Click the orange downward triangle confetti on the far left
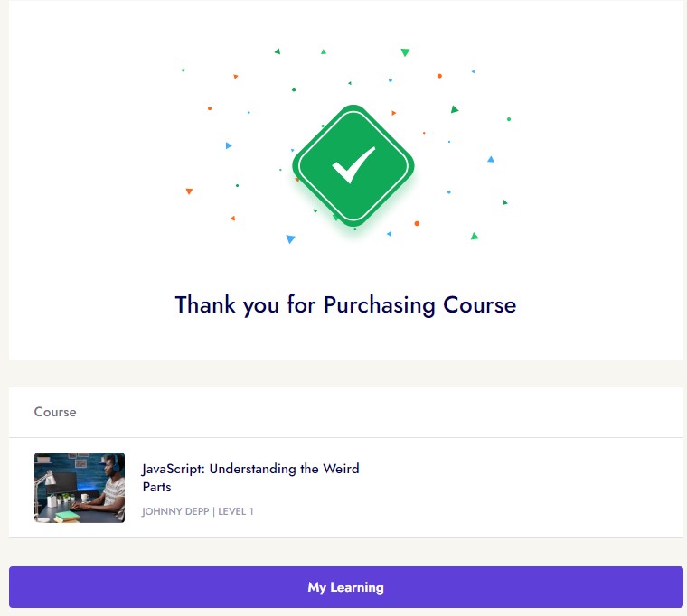The height and width of the screenshot is (616, 687). (189, 191)
